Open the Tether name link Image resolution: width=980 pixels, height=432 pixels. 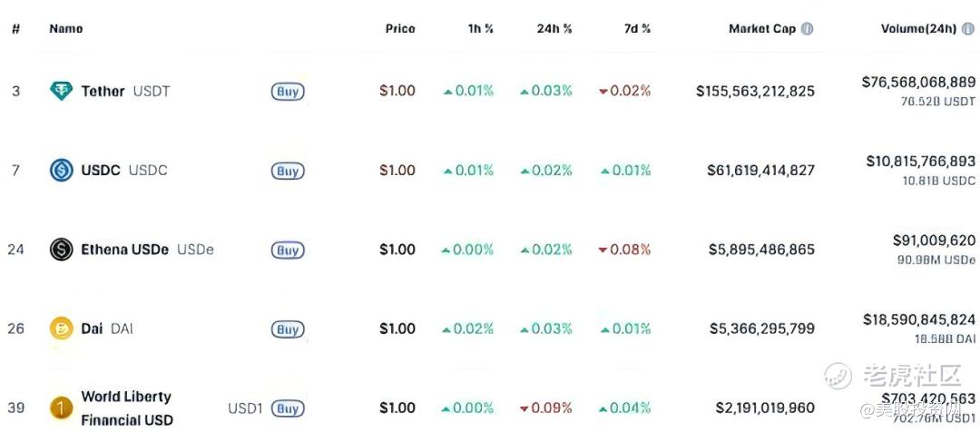103,92
